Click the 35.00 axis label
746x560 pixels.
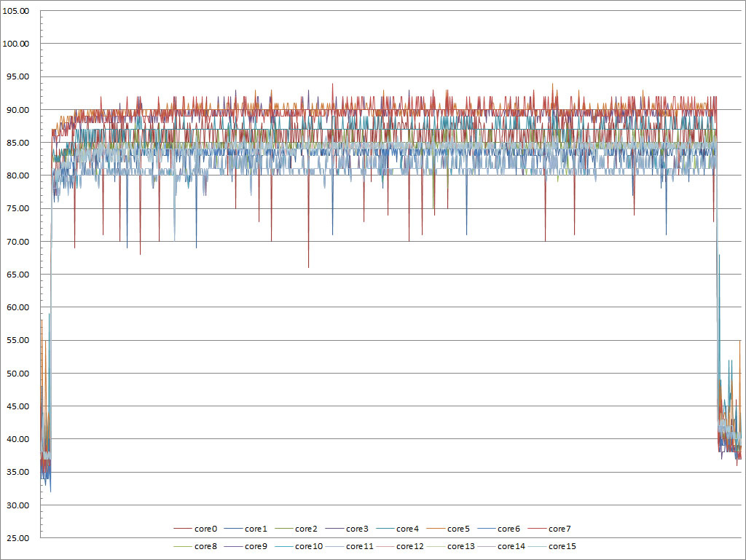tap(17, 472)
